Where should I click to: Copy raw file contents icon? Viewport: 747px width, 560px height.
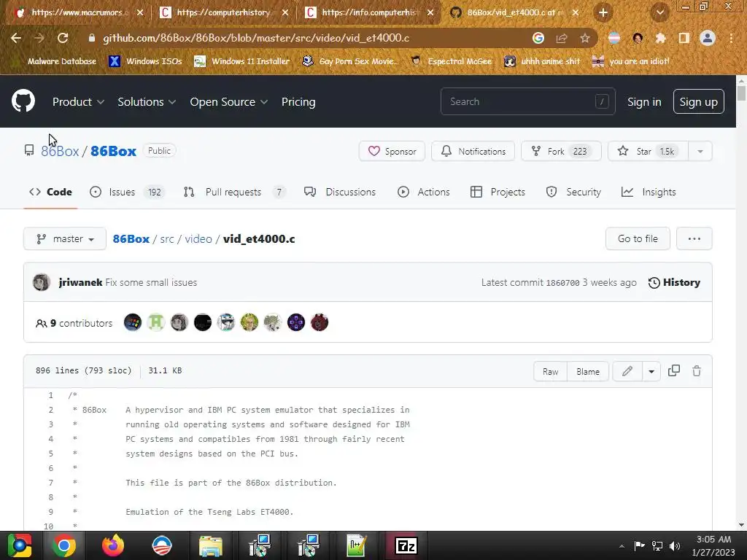tap(674, 371)
